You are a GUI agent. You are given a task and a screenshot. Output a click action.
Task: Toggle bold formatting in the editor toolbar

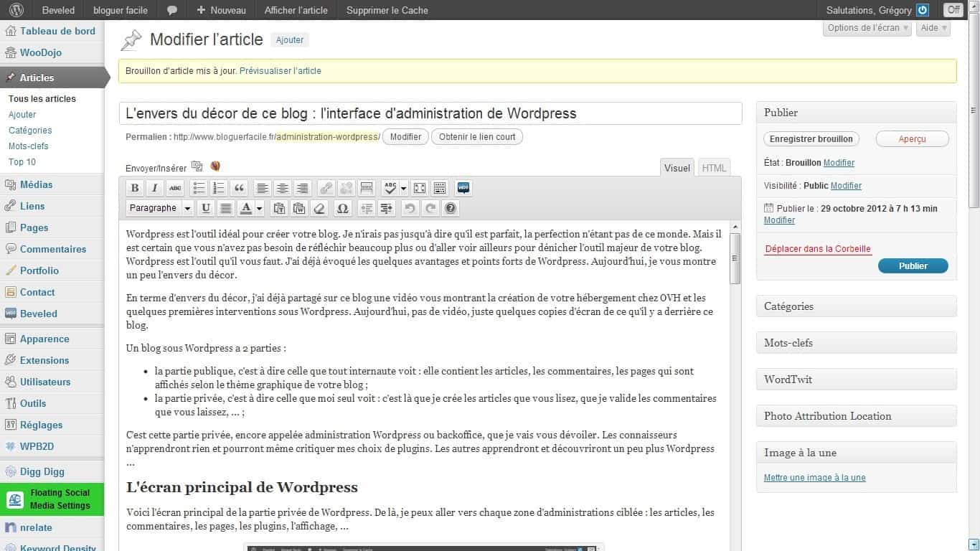coord(134,189)
